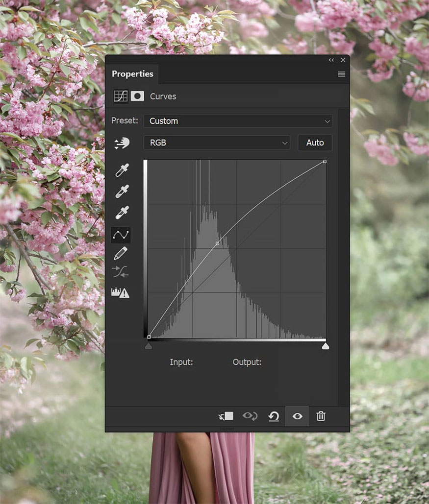
Task: Click the Curves title text
Action: tap(163, 96)
